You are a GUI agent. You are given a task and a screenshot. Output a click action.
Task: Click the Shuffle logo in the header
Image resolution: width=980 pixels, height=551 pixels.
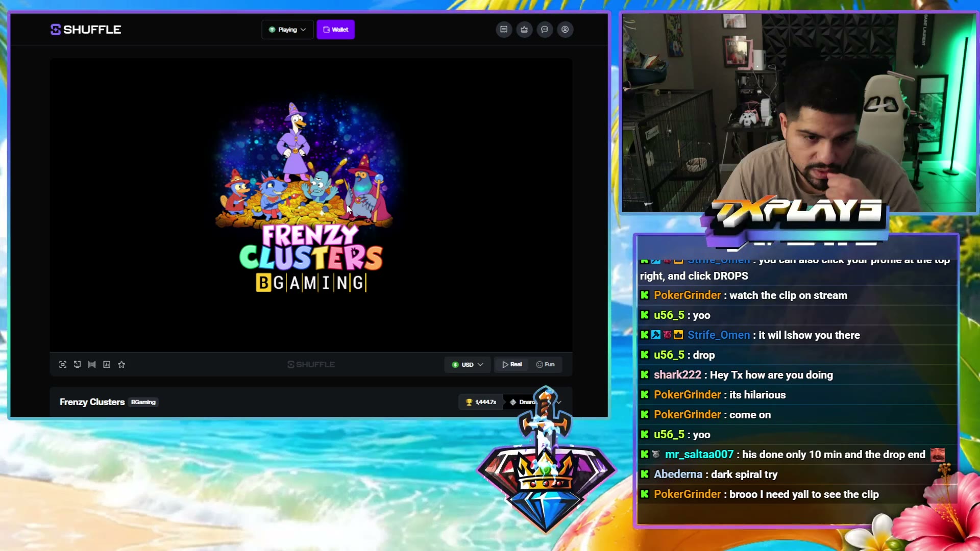(86, 30)
